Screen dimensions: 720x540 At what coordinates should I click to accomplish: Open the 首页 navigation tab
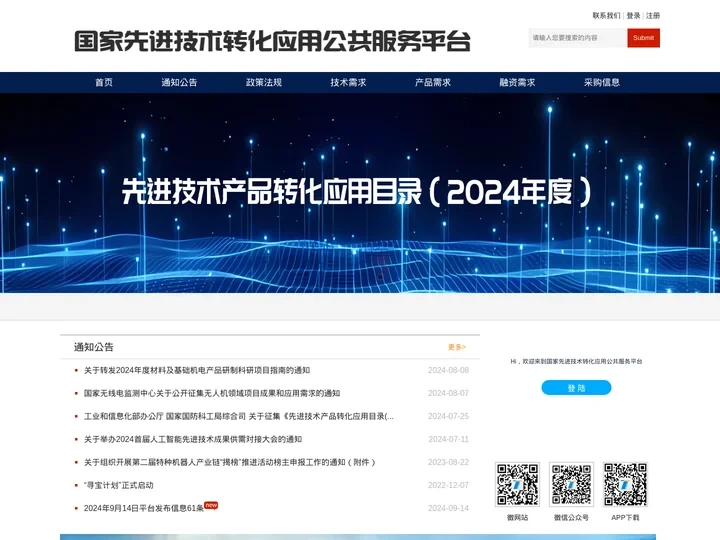104,82
